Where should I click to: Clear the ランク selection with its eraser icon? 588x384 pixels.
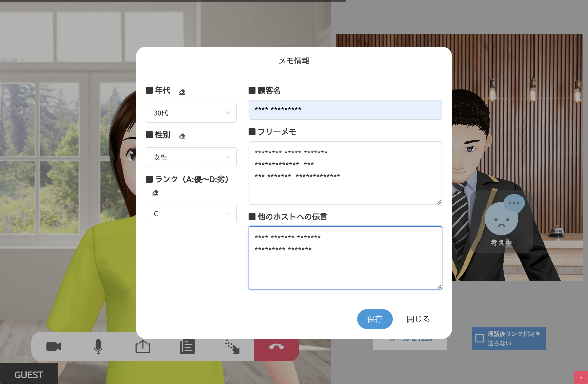pyautogui.click(x=155, y=193)
